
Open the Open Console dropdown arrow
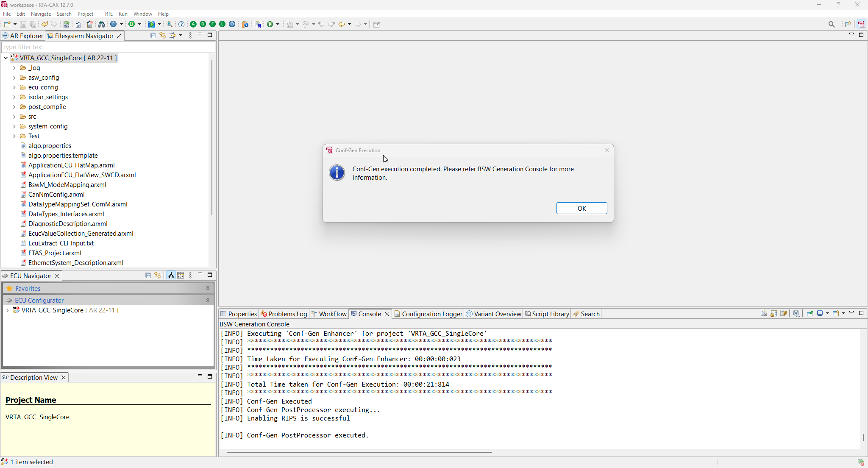[843, 314]
